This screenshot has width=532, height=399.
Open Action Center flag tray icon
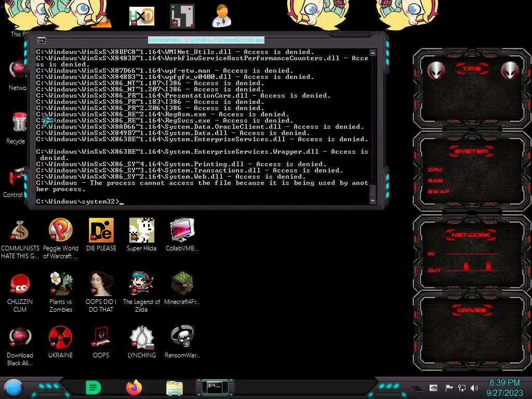[x=449, y=388]
